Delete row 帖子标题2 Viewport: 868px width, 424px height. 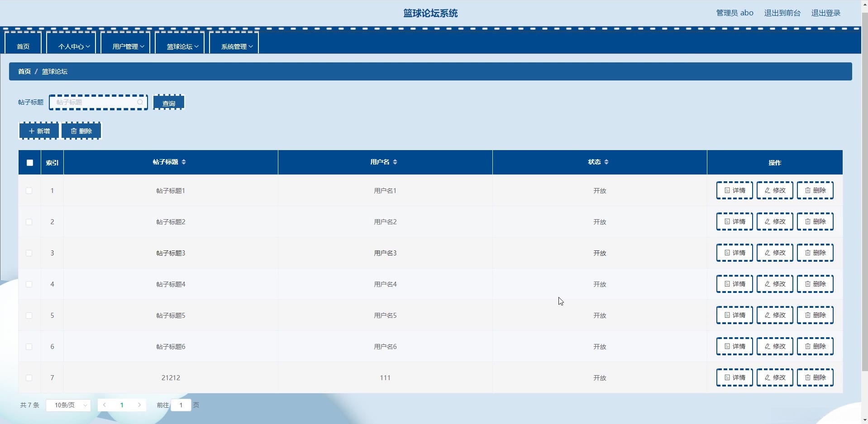tap(815, 221)
